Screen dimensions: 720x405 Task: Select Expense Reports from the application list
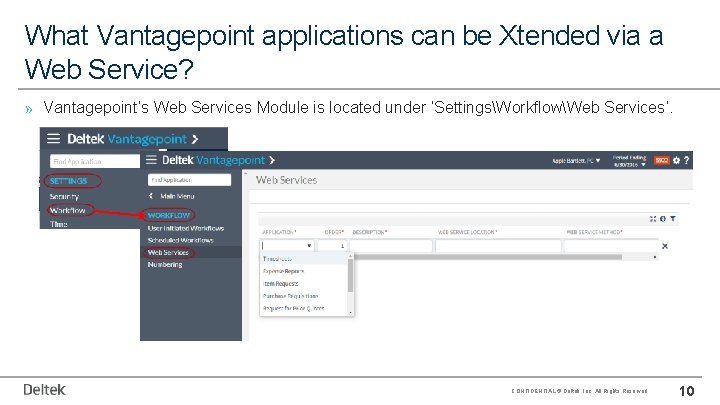tap(303, 271)
